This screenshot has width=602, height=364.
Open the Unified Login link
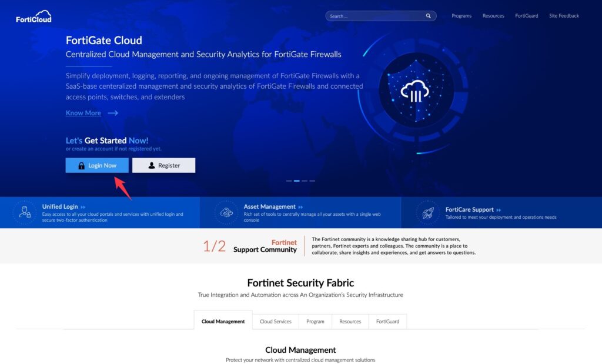coord(60,206)
